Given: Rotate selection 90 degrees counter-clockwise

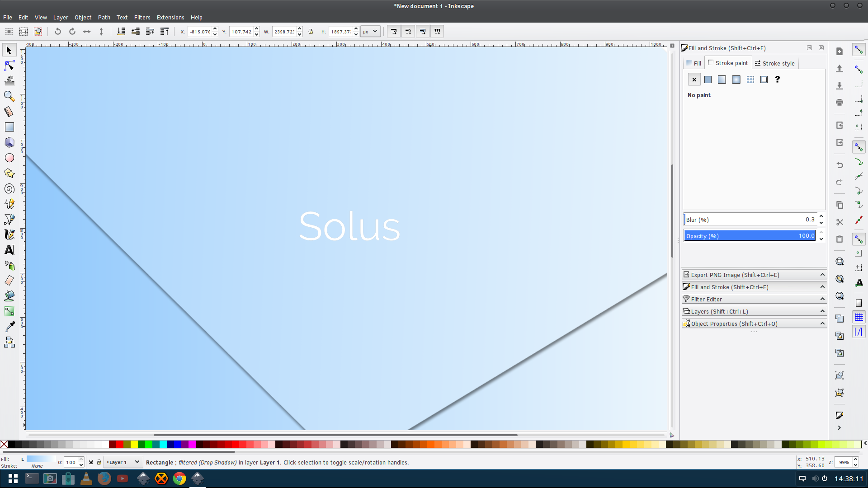Looking at the screenshot, I should click(58, 32).
